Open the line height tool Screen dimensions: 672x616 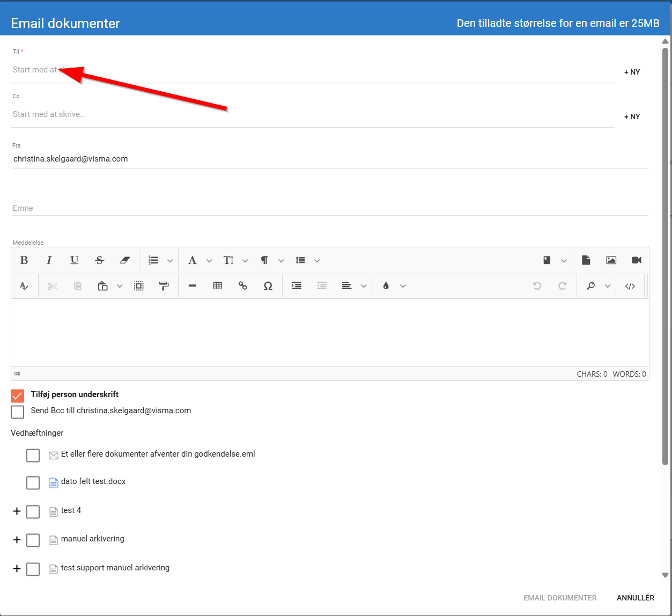pos(300,260)
